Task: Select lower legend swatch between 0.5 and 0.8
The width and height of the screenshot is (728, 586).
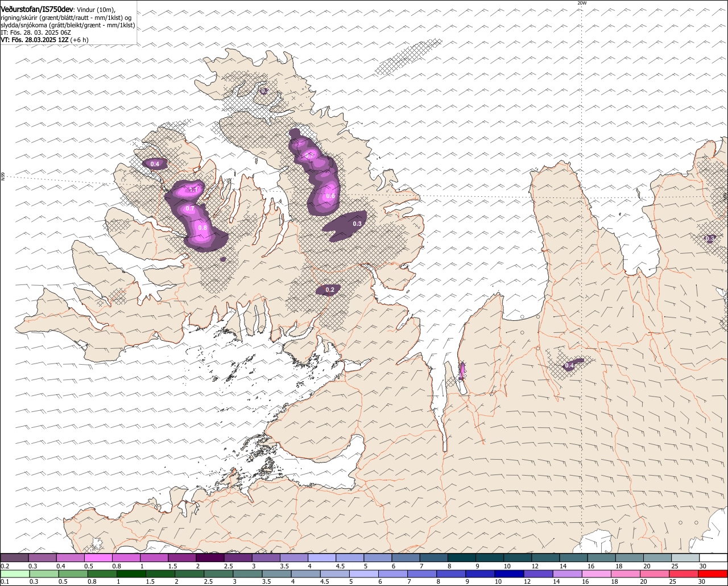Action: pos(73,574)
